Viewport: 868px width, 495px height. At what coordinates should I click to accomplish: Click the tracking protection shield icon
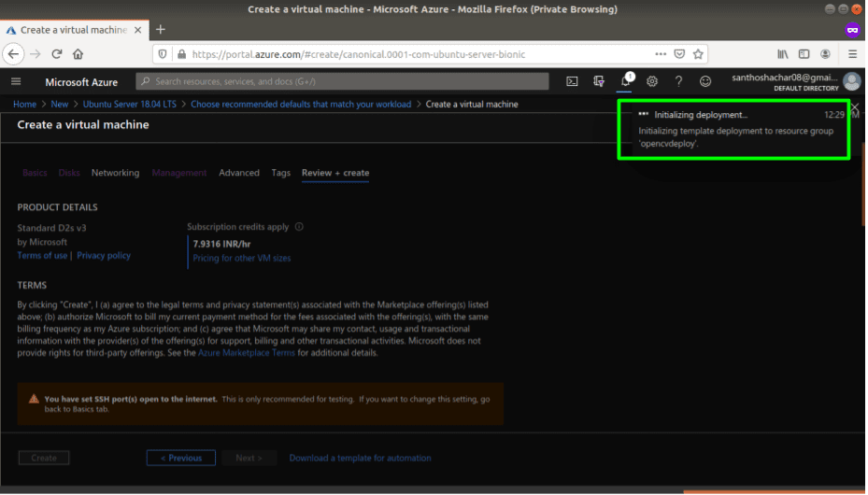163,54
